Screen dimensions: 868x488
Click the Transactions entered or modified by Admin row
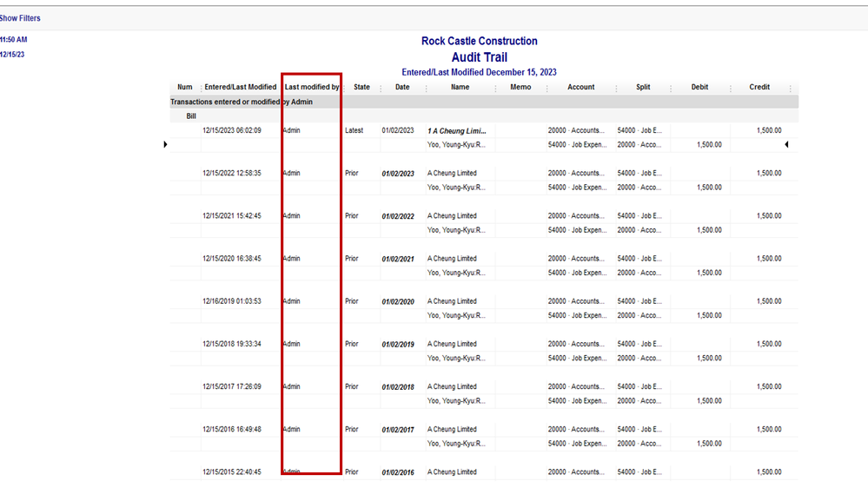coord(484,102)
